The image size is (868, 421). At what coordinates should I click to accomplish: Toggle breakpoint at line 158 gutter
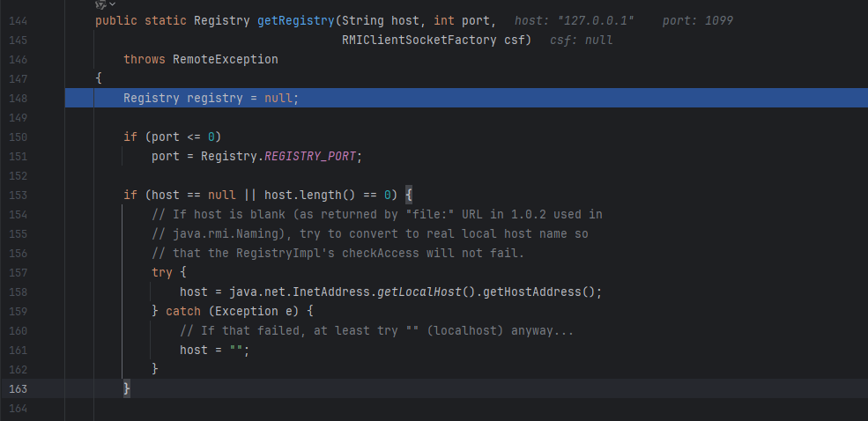19,292
